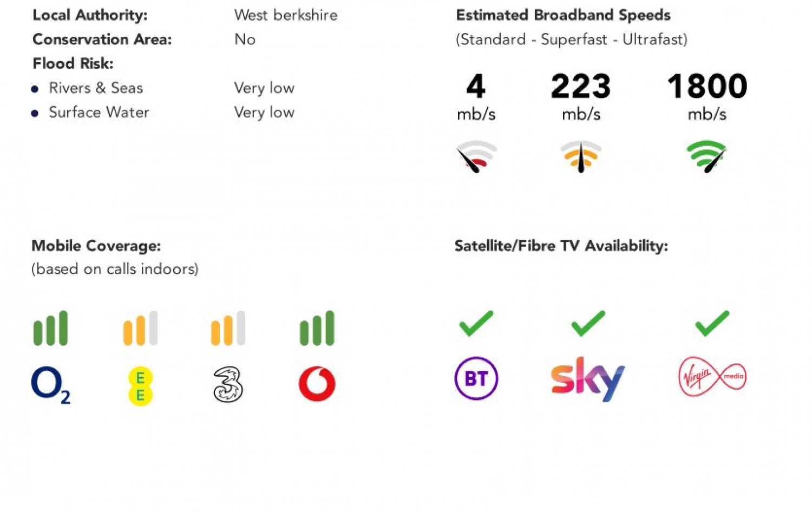Click the Vodafone network logo
The image size is (812, 512).
(x=317, y=384)
